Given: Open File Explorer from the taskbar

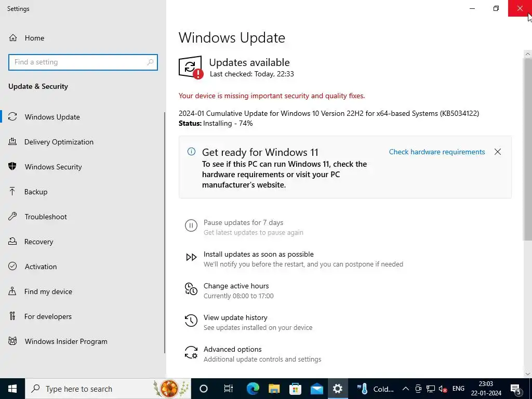Looking at the screenshot, I should tap(274, 389).
